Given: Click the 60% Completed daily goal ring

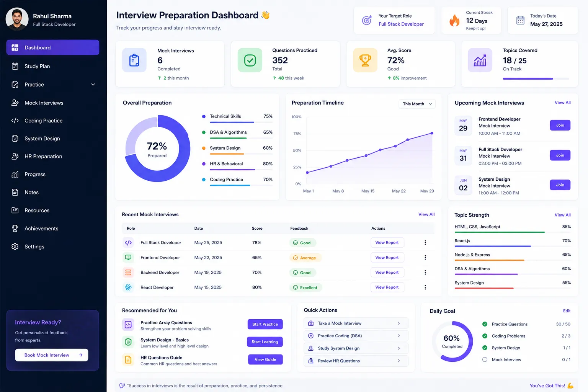Looking at the screenshot, I should [452, 341].
